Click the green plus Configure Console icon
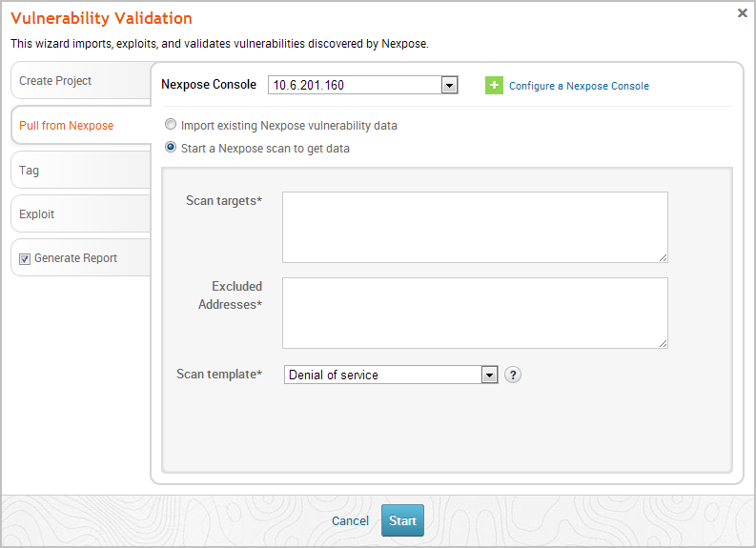756x548 pixels. coord(494,86)
